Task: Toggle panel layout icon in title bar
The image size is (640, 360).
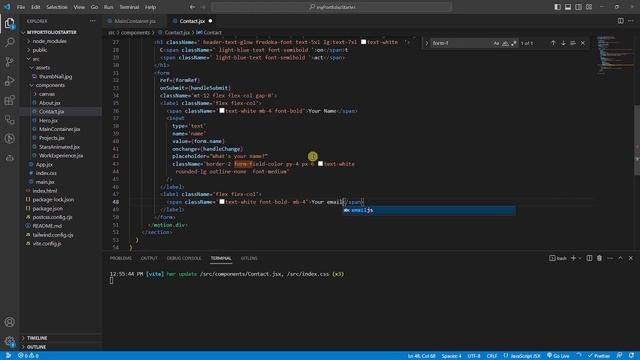Action: pos(568,7)
